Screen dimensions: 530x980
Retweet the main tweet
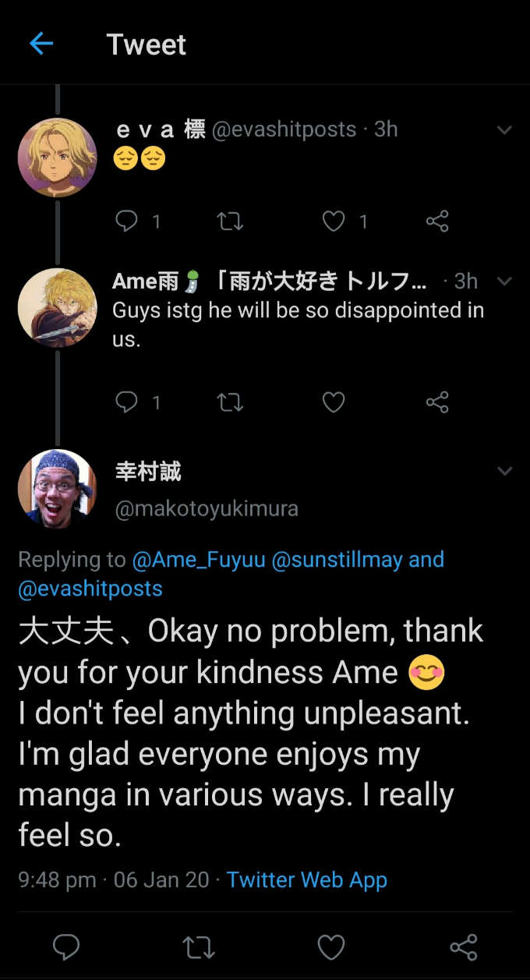pos(199,947)
